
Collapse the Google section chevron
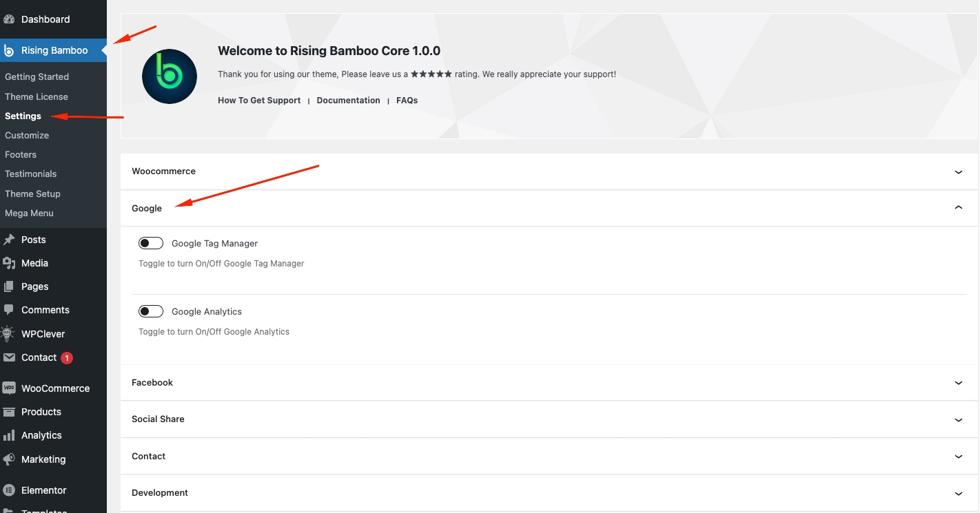(958, 208)
